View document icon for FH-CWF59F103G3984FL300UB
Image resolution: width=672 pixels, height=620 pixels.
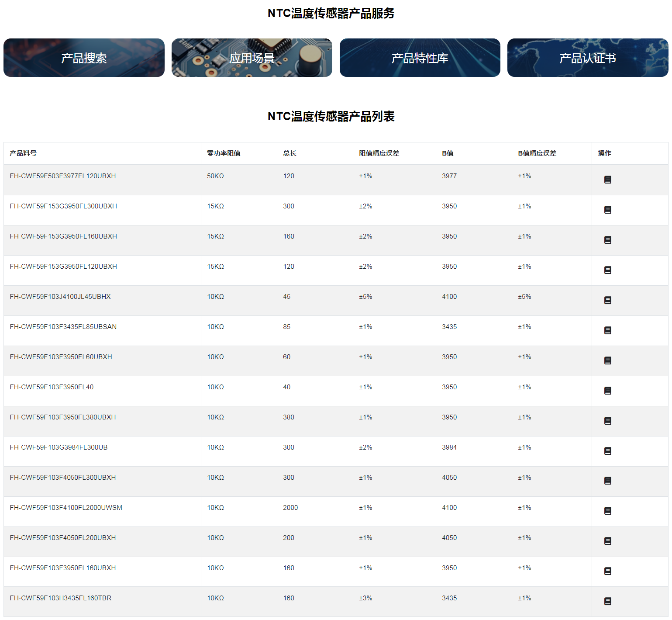tap(607, 451)
